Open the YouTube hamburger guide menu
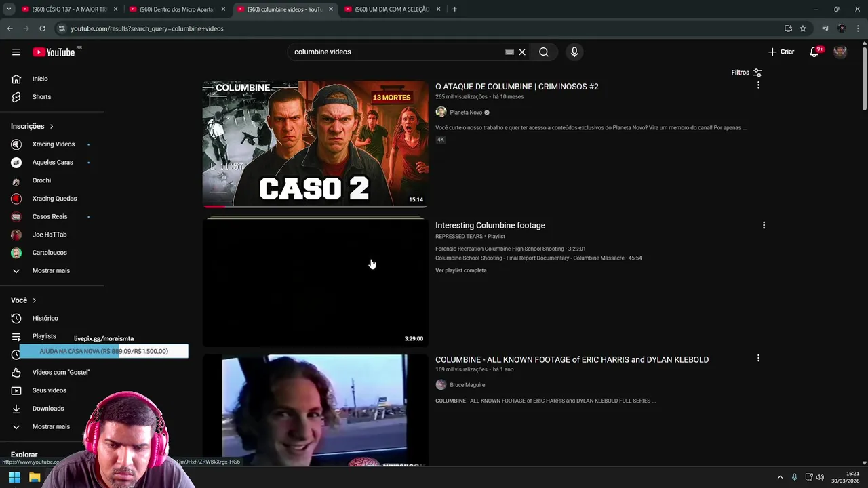The height and width of the screenshot is (488, 868). click(16, 52)
